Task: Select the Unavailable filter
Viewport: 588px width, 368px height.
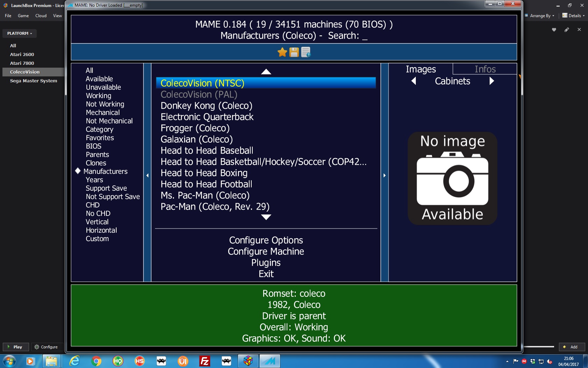Action: pos(103,87)
